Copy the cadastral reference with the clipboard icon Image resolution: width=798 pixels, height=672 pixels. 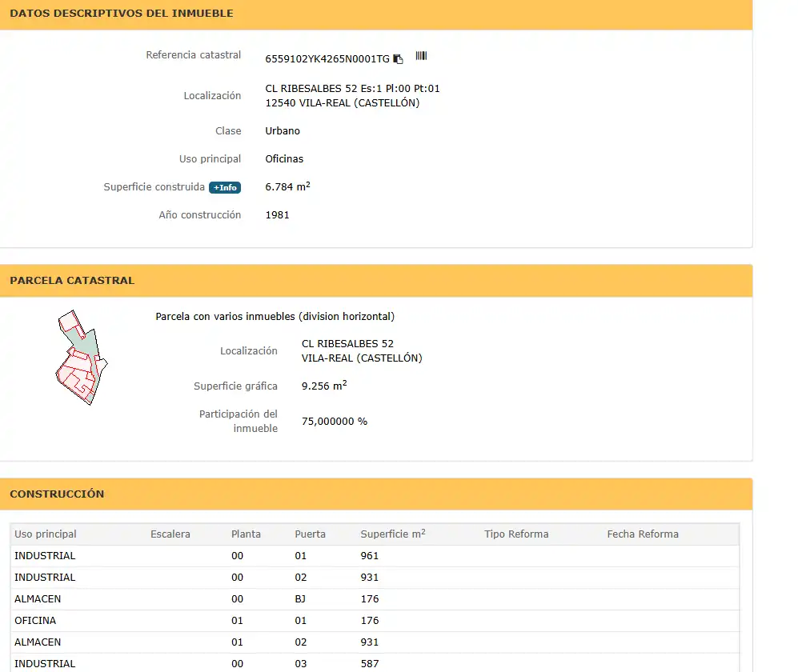(398, 59)
